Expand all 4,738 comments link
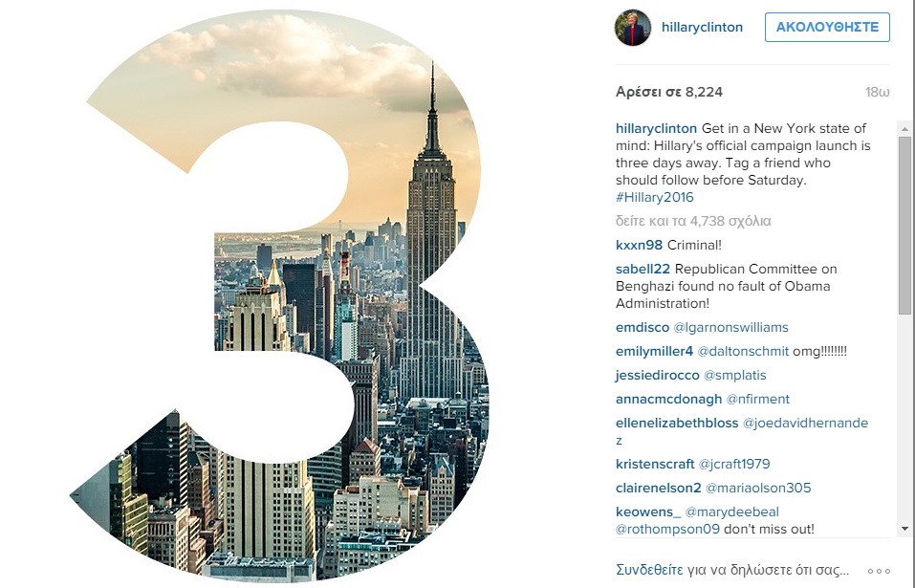915x588 pixels. click(693, 221)
